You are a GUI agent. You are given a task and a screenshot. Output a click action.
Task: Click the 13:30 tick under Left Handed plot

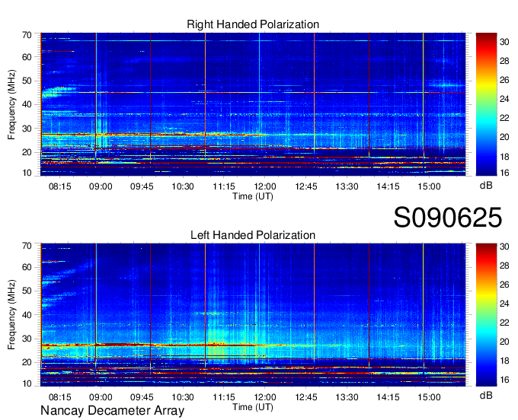pyautogui.click(x=347, y=397)
